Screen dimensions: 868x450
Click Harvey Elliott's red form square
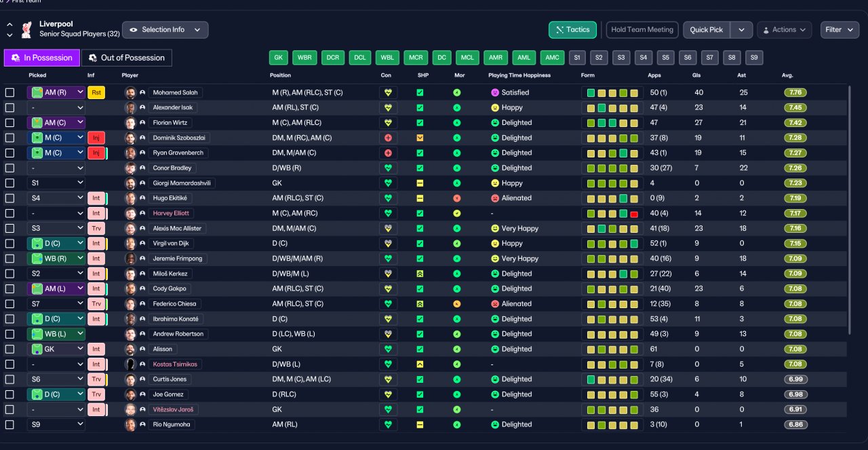pos(633,214)
